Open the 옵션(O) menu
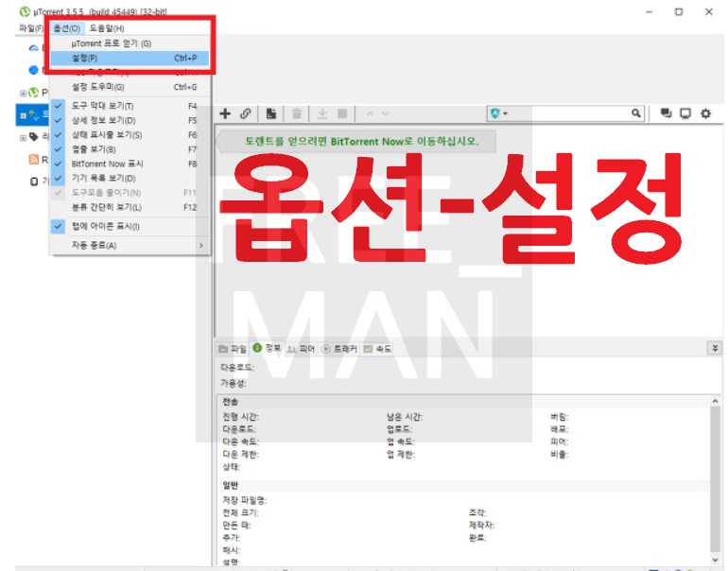This screenshot has width=728, height=571. coord(67,28)
